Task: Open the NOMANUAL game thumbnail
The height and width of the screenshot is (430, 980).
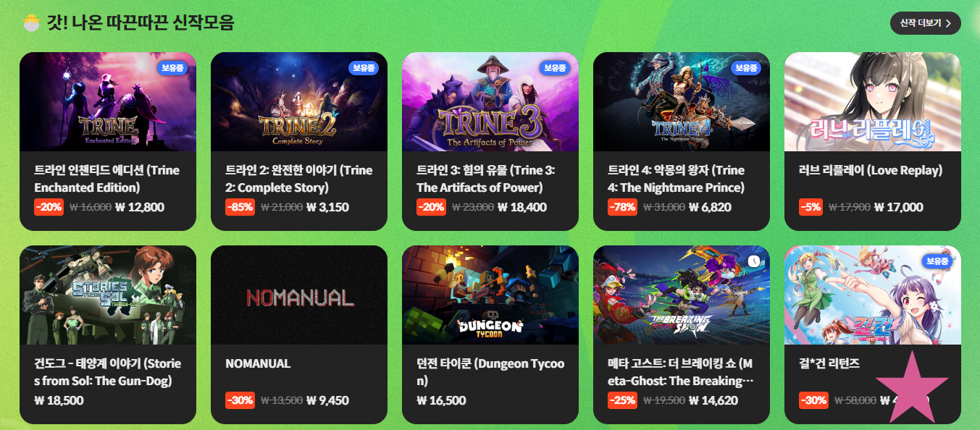Action: pyautogui.click(x=299, y=295)
